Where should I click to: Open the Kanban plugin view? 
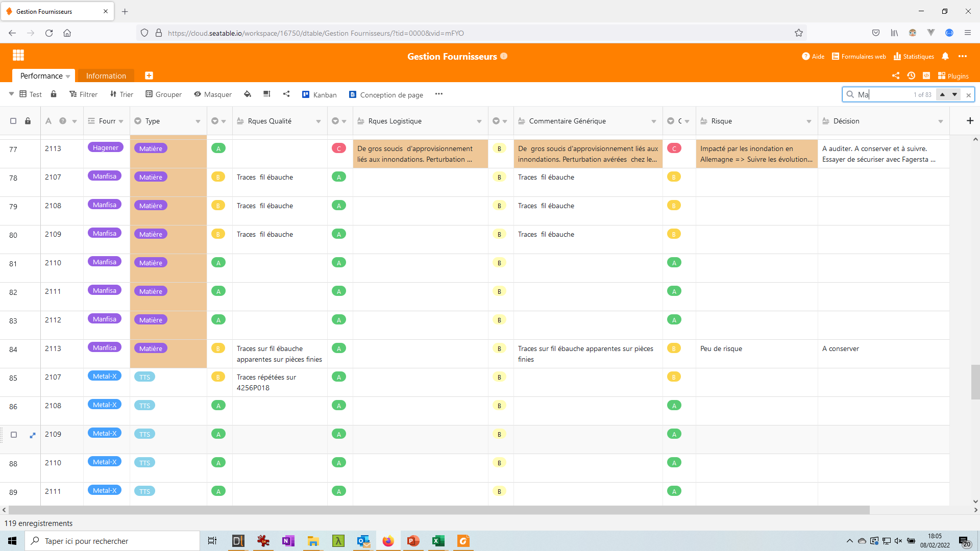pyautogui.click(x=320, y=94)
